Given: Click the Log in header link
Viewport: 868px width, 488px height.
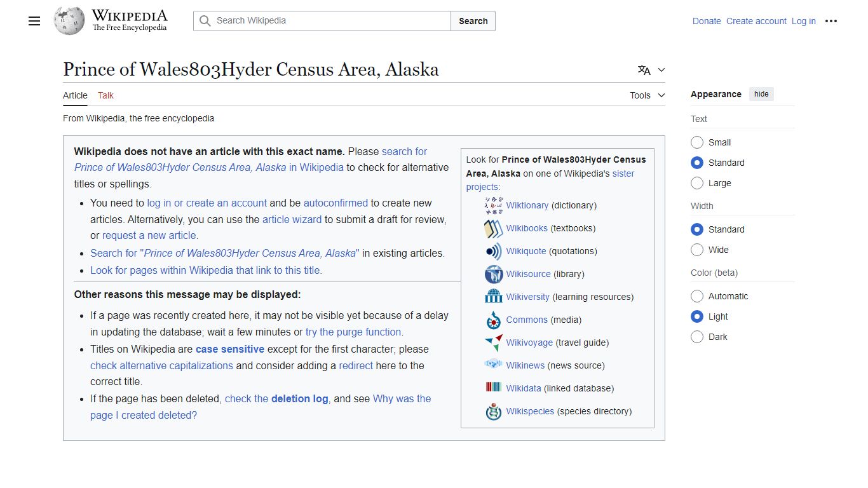Looking at the screenshot, I should pyautogui.click(x=804, y=21).
